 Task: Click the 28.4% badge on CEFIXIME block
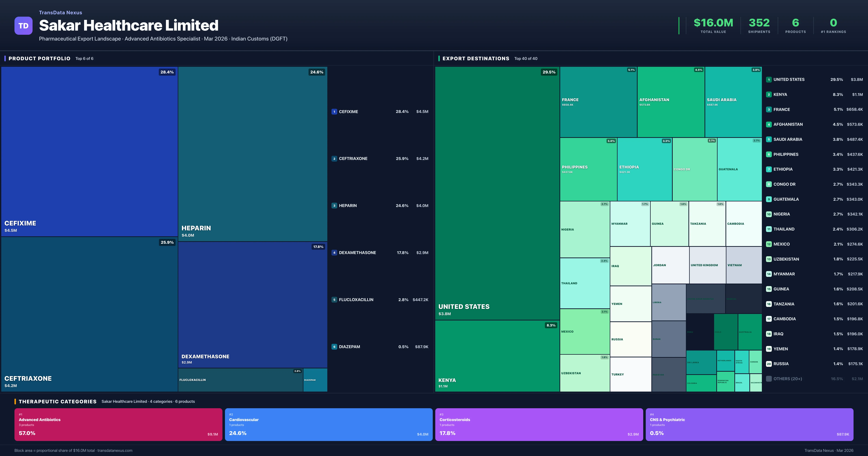point(167,72)
